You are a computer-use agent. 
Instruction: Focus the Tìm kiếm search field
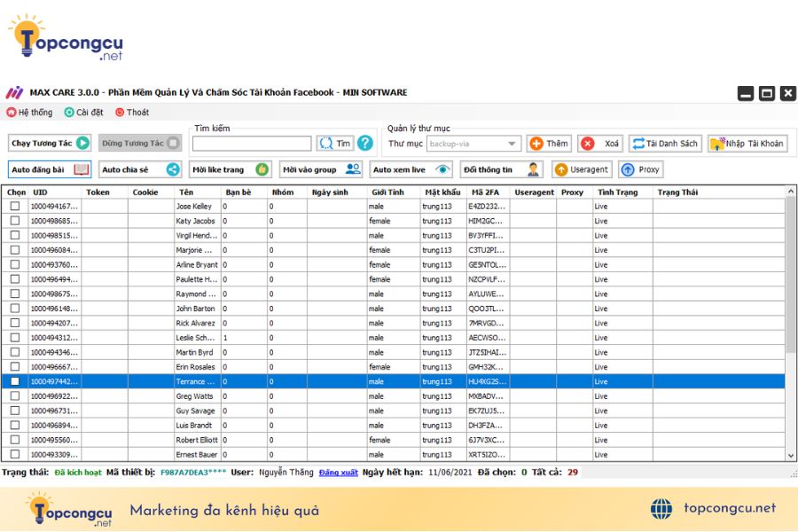252,144
